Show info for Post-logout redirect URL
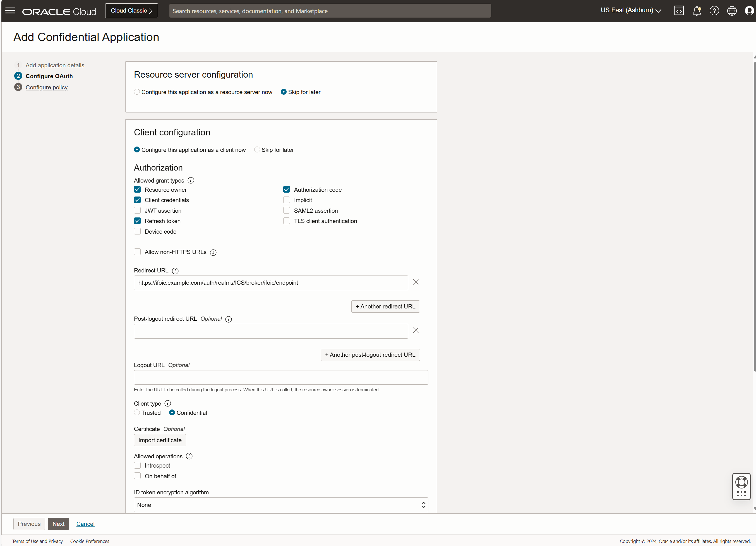 [228, 319]
